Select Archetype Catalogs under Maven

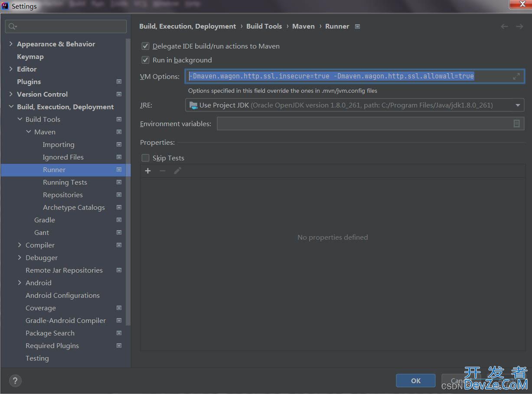point(74,207)
